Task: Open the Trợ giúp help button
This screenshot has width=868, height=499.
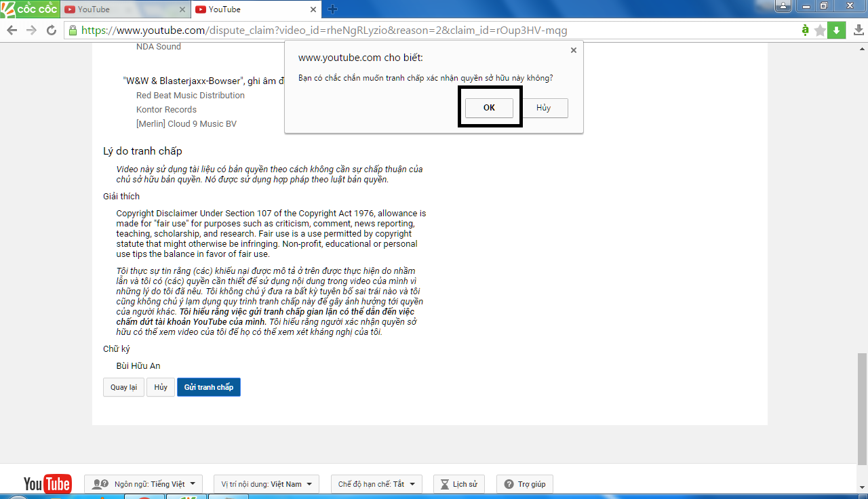Action: pos(525,484)
